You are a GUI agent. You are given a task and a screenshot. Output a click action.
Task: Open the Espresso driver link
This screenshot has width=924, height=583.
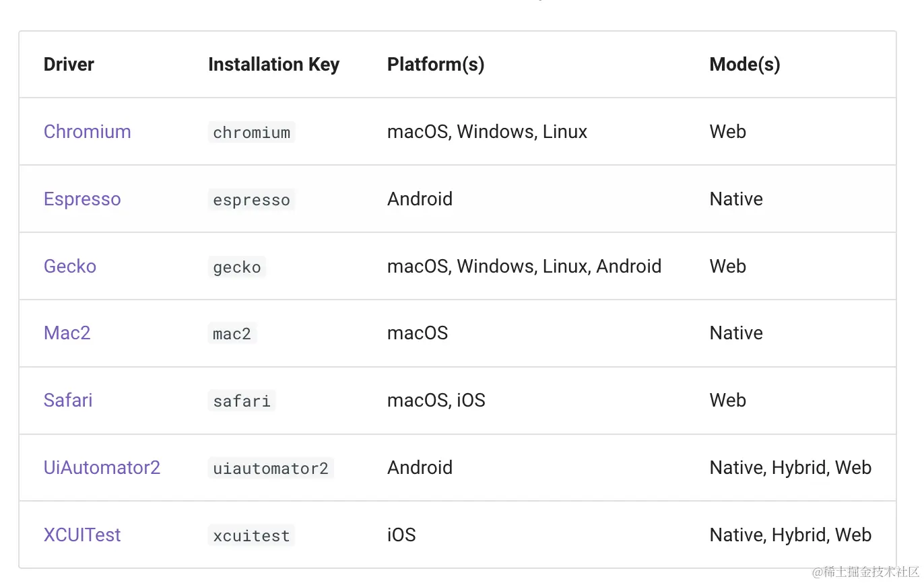(82, 199)
